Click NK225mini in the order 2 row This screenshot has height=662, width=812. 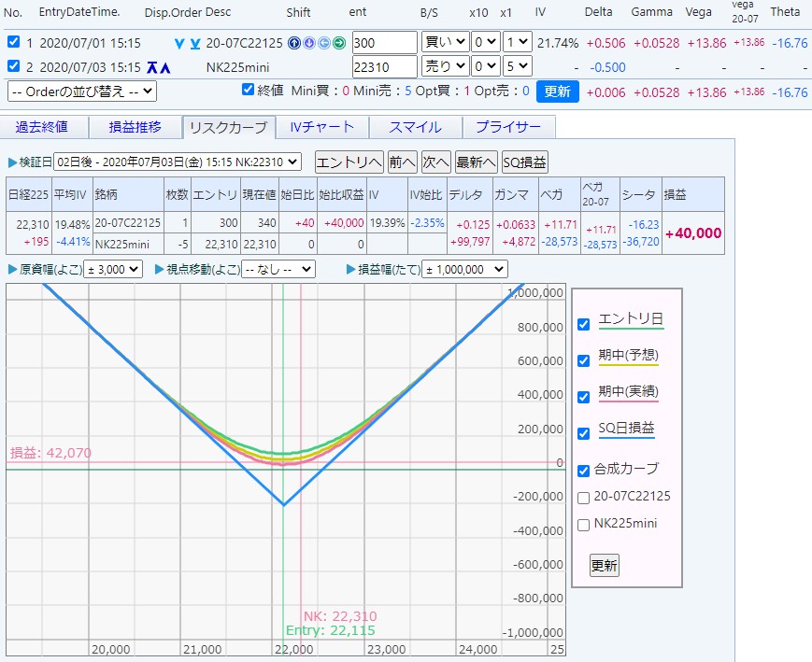click(x=237, y=67)
